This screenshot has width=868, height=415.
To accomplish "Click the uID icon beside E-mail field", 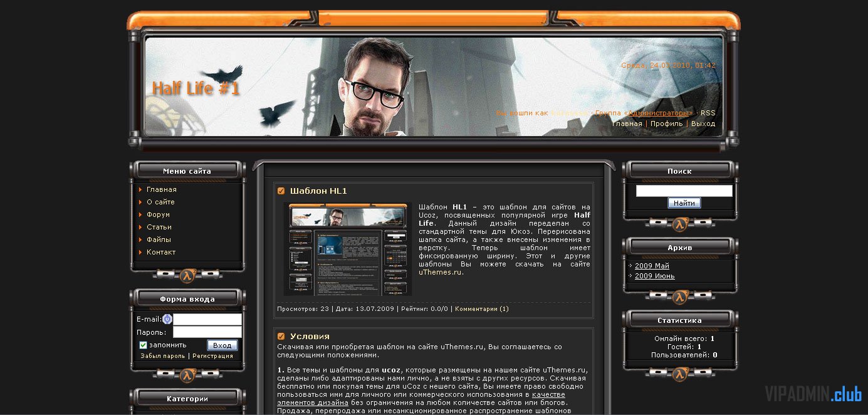I will pyautogui.click(x=167, y=319).
